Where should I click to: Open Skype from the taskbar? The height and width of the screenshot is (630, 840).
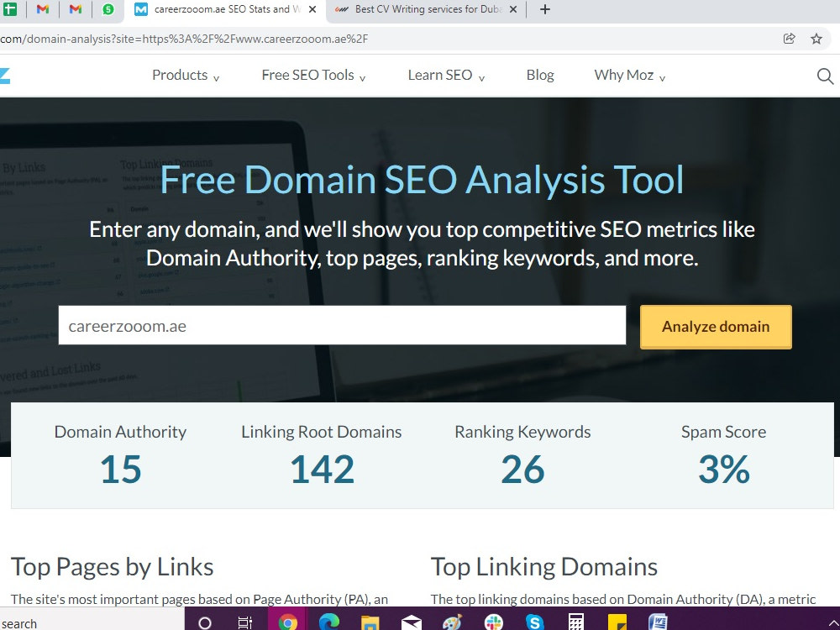[x=534, y=622]
